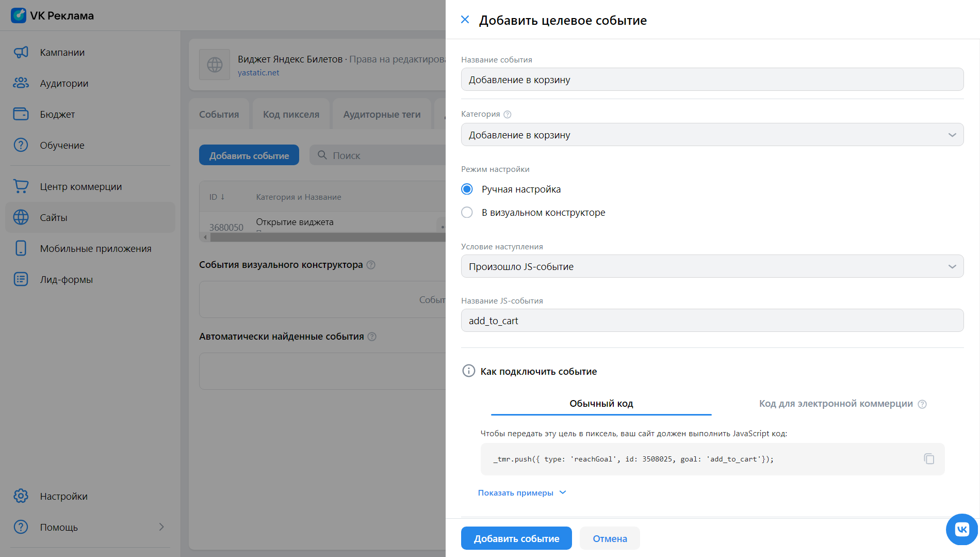The height and width of the screenshot is (557, 980).
Task: Select В визуальном конструкторе radio option
Action: (467, 213)
